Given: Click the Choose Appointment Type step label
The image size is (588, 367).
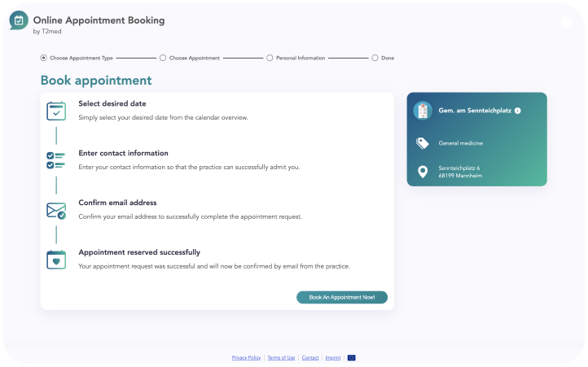Looking at the screenshot, I should pos(81,58).
